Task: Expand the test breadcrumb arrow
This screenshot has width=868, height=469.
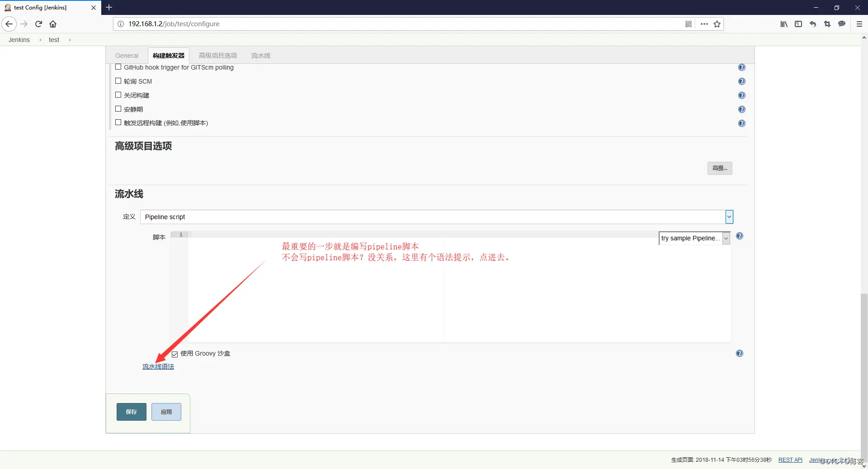Action: (70, 40)
